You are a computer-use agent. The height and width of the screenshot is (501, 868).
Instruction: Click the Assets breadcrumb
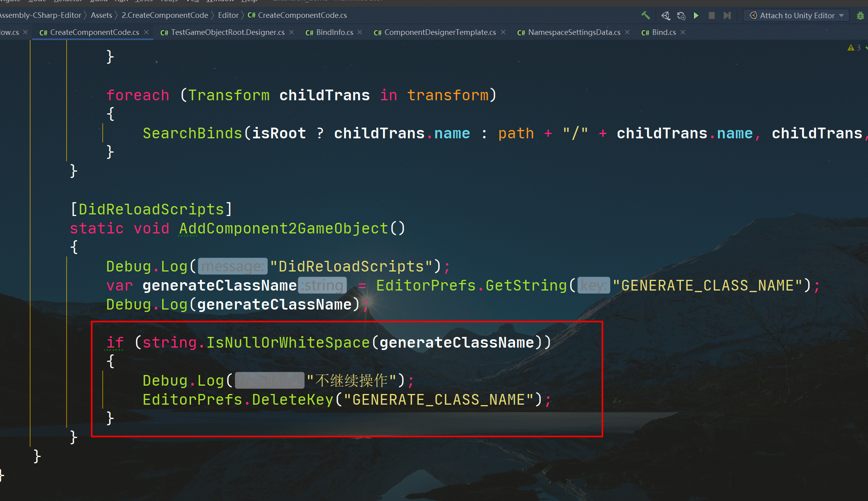[102, 15]
